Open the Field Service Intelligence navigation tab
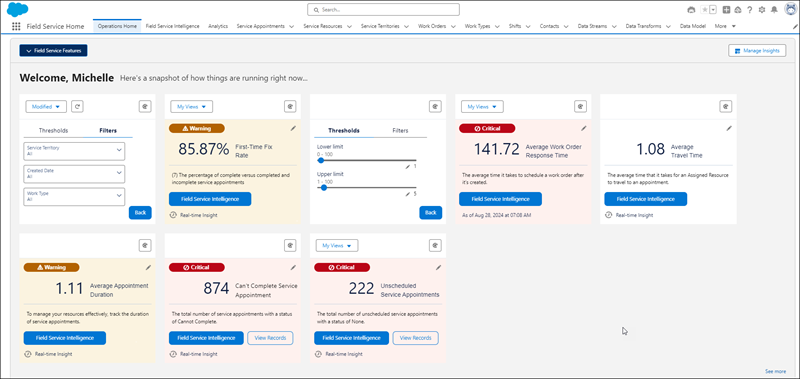The image size is (800, 379). 172,26
